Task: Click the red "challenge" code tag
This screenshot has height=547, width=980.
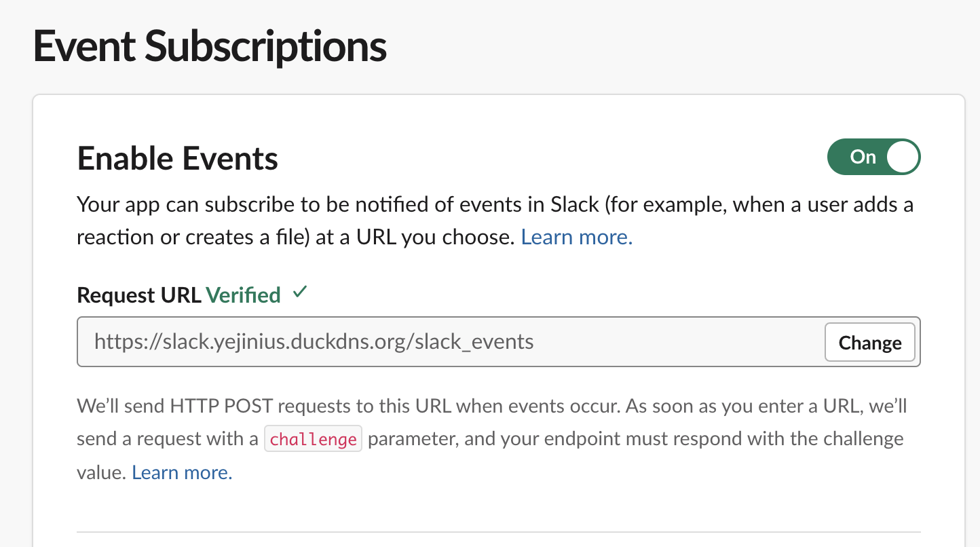Action: [313, 439]
